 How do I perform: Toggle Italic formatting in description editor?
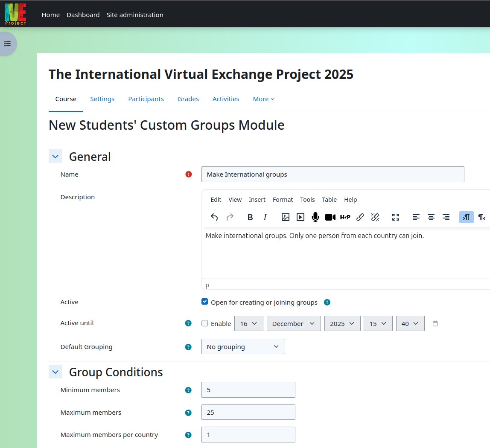click(x=265, y=217)
